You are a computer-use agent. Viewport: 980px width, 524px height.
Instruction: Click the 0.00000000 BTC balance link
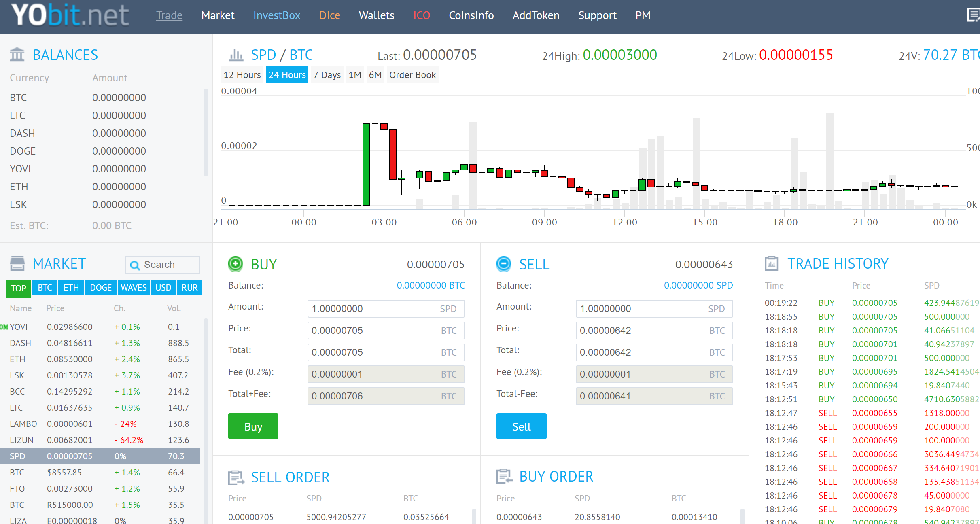click(x=431, y=285)
